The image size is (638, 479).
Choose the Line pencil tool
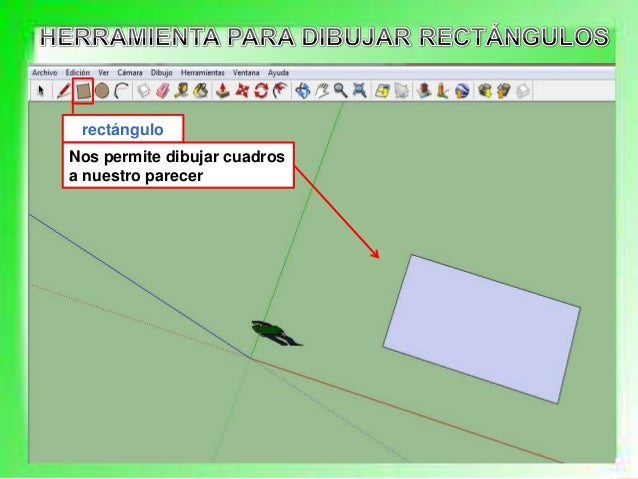tap(63, 90)
